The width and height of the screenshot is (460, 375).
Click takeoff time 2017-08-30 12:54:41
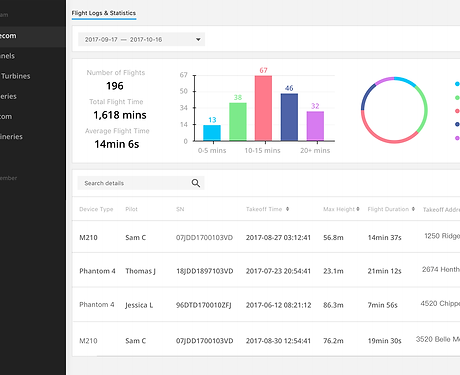278,341
